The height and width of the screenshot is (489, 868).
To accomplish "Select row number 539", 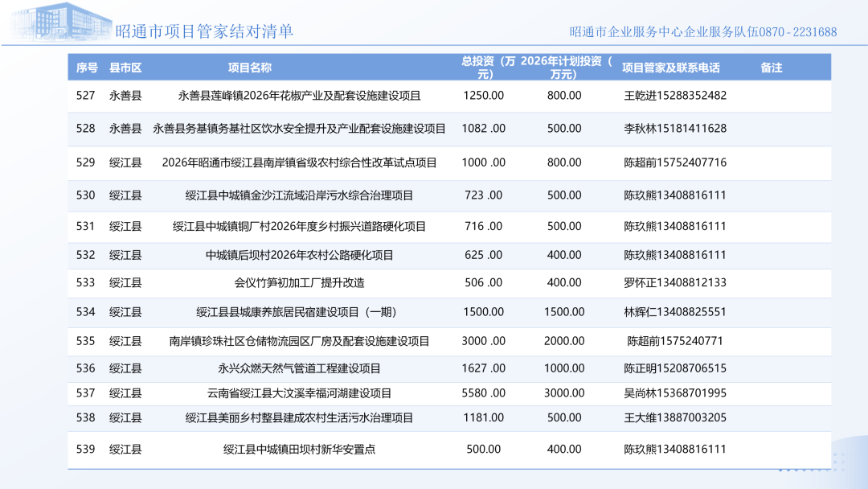I will [86, 450].
